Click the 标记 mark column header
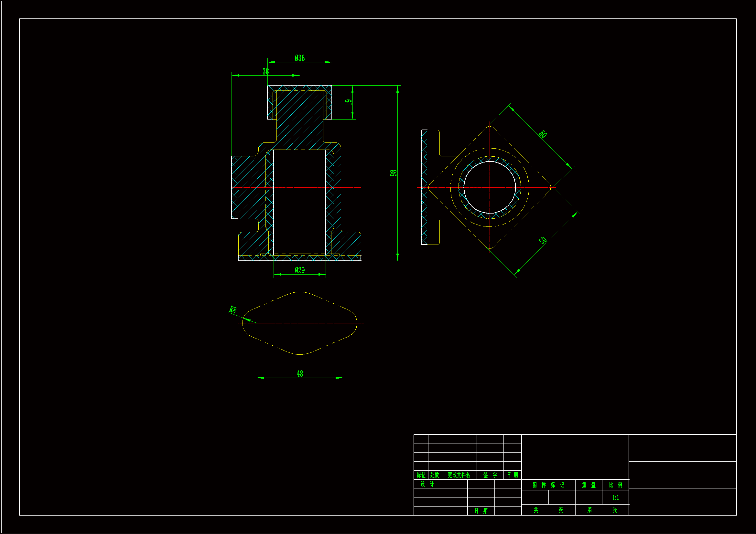 coord(421,475)
